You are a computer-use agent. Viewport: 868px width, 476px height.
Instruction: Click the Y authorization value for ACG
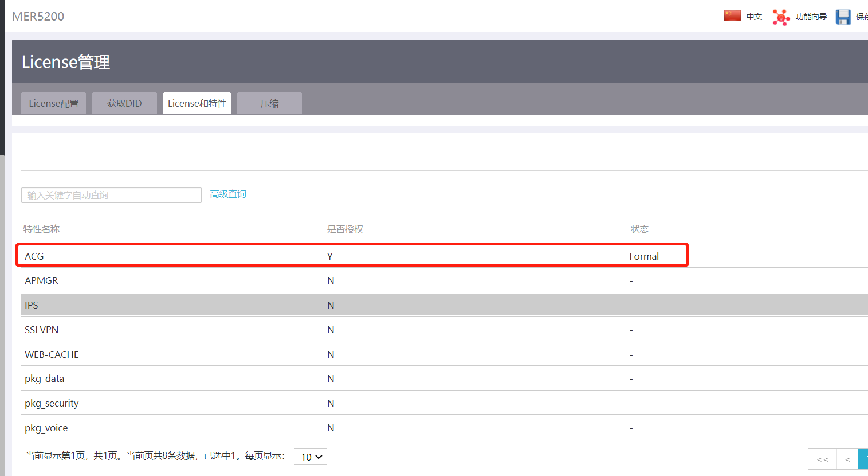click(x=330, y=256)
